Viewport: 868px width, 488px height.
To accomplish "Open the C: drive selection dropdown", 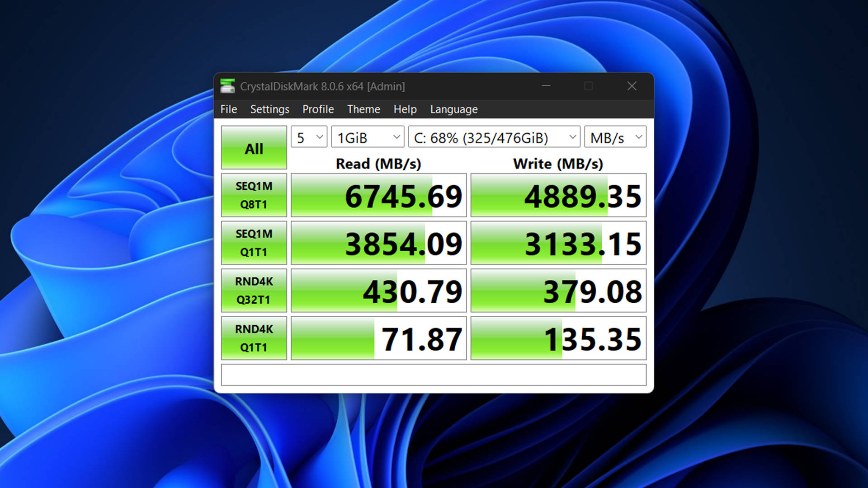I will pos(494,137).
